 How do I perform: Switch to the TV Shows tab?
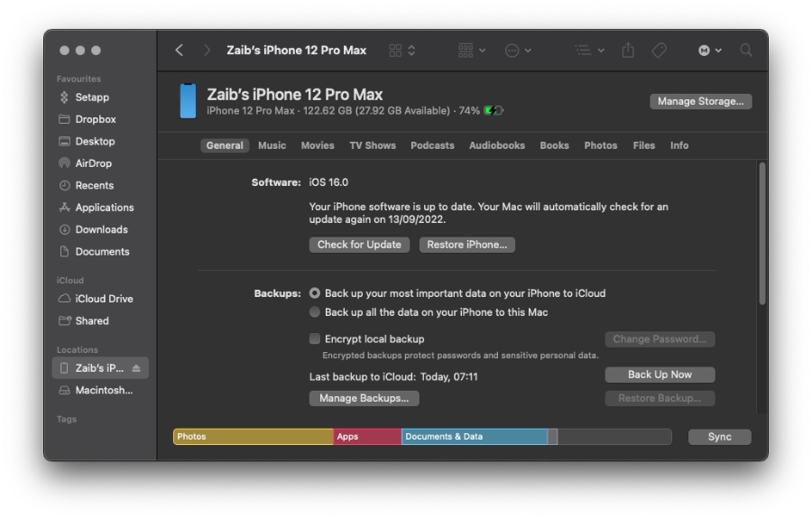click(373, 145)
